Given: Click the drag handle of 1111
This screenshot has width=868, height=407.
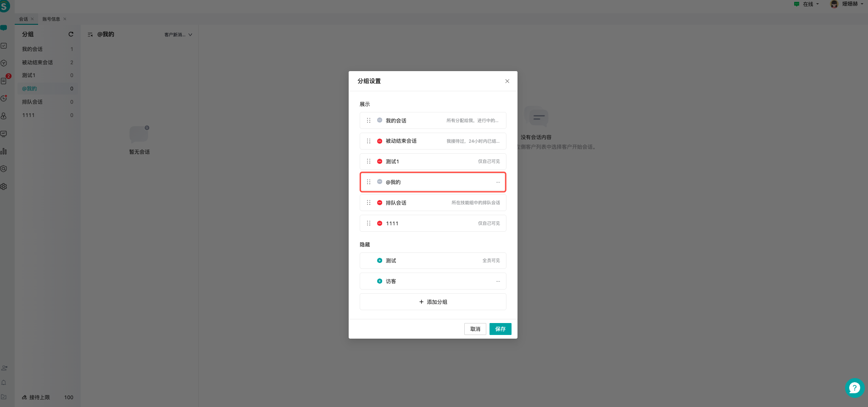Looking at the screenshot, I should [368, 223].
